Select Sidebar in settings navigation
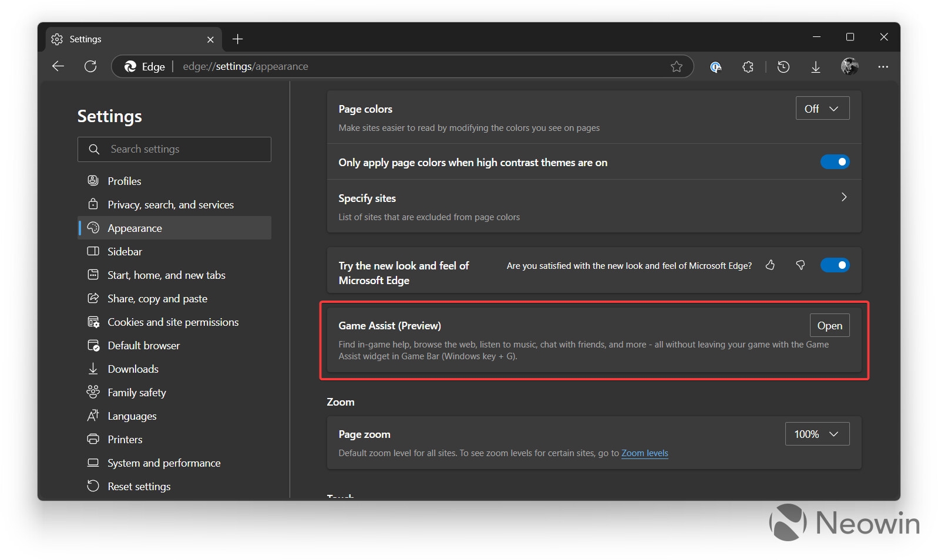 (125, 252)
